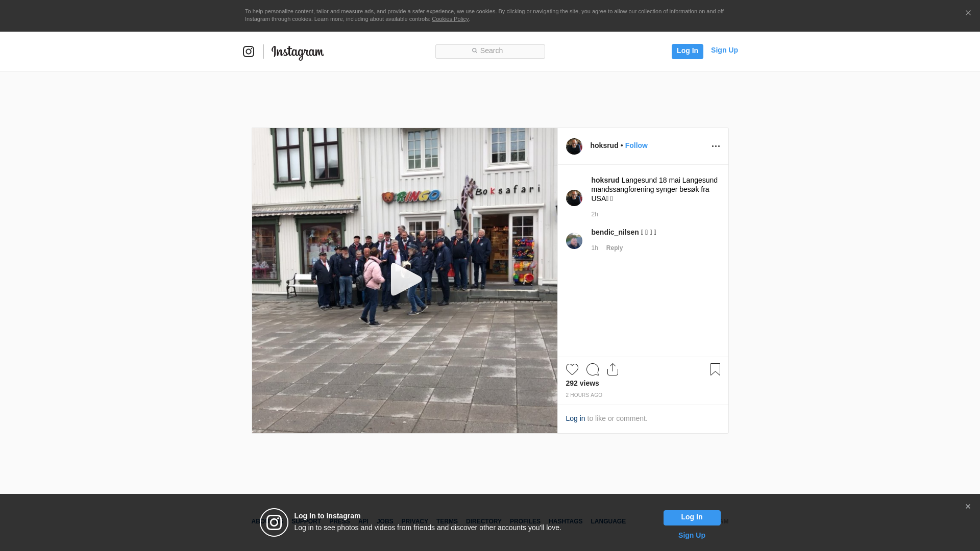Like the post with the heart icon
The height and width of the screenshot is (551, 980).
572,369
